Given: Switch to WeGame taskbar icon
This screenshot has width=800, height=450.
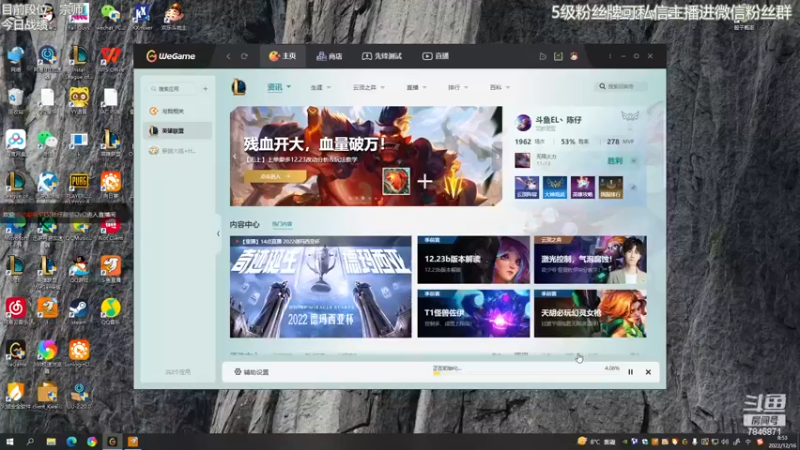Looking at the screenshot, I should [112, 442].
